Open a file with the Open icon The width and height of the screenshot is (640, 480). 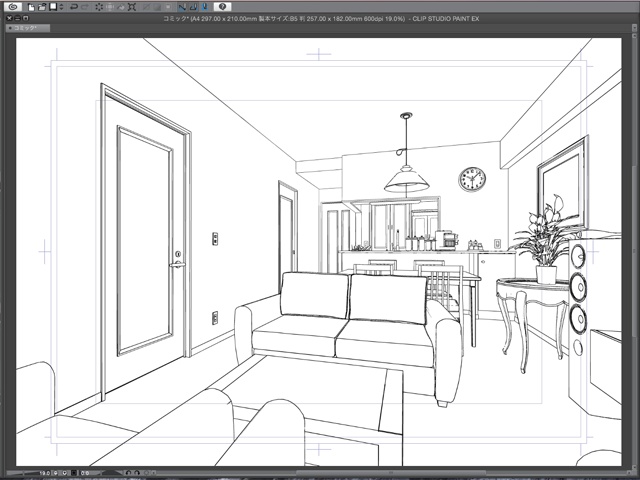point(42,7)
